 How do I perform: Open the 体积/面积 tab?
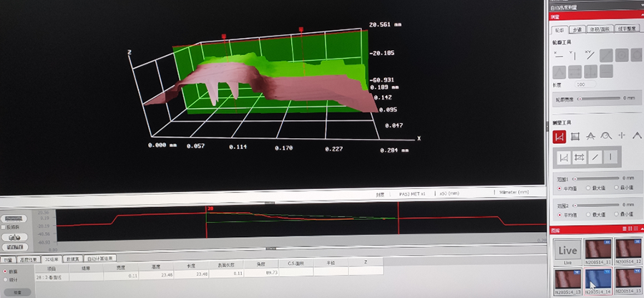597,30
